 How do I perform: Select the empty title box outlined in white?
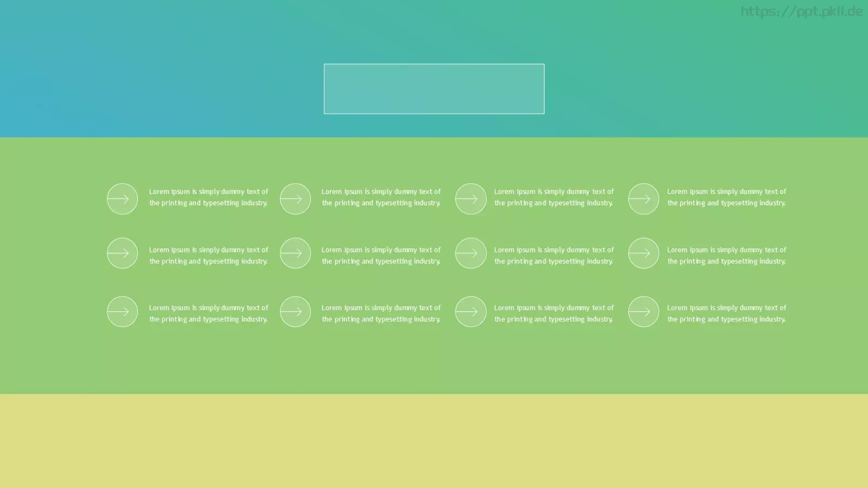pos(434,89)
